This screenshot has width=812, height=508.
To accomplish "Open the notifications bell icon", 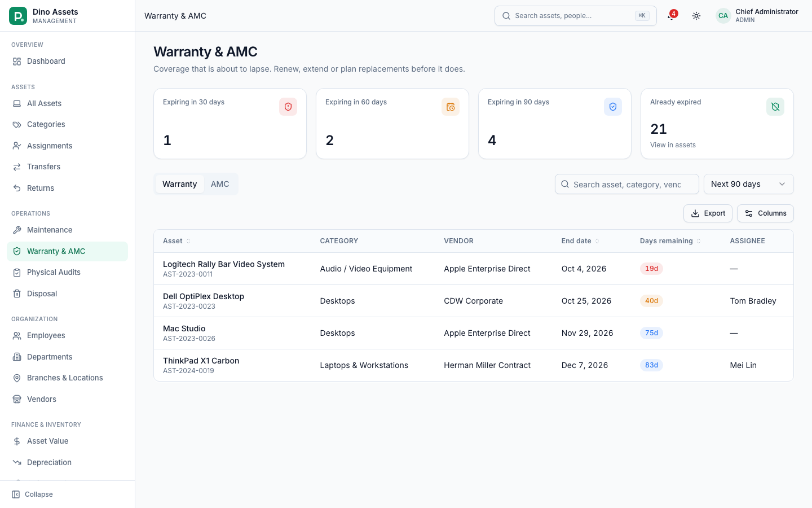I will [x=670, y=16].
